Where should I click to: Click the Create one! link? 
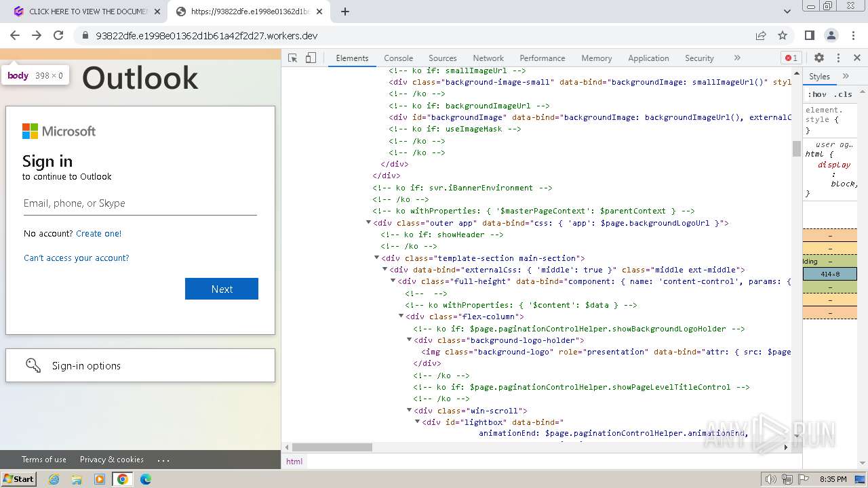tap(99, 234)
